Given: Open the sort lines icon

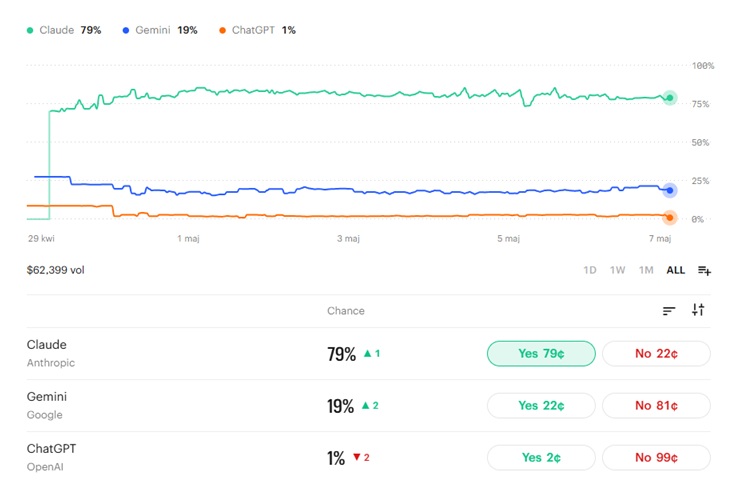Looking at the screenshot, I should [669, 311].
